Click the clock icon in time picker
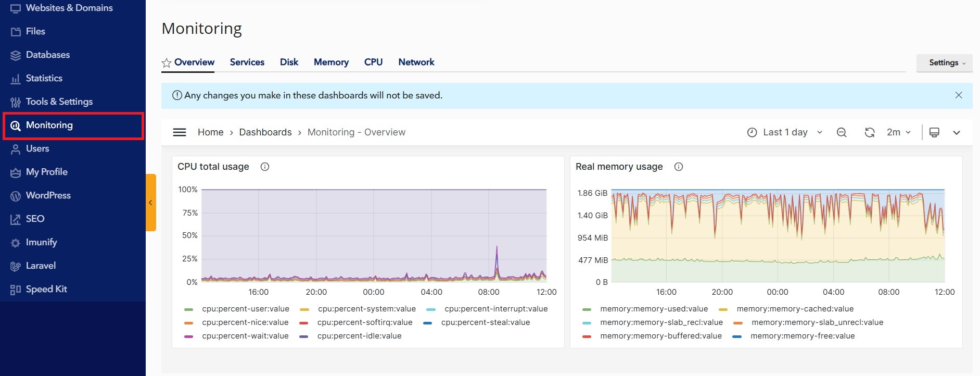This screenshot has height=376, width=980. tap(752, 132)
